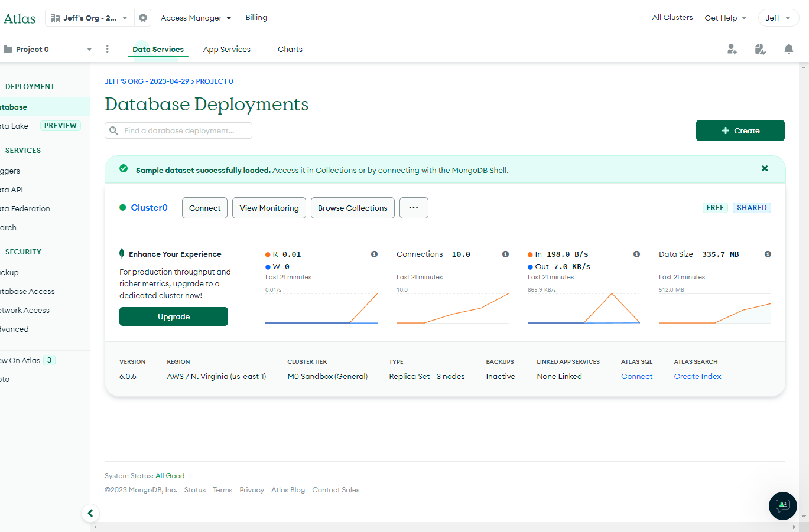
Task: Click the SHARED cluster badge
Action: 752,208
